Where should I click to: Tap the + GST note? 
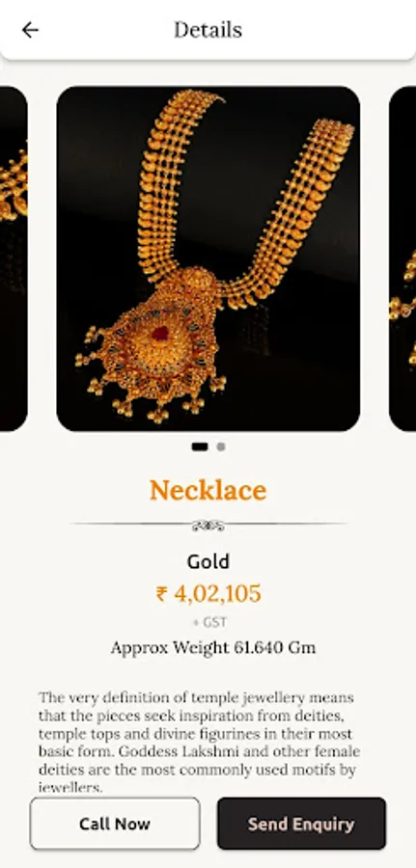[209, 622]
